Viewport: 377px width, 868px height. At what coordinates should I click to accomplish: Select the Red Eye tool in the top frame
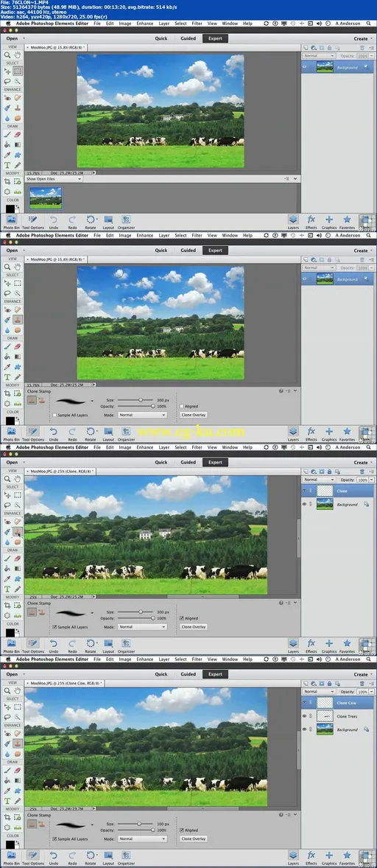8,98
